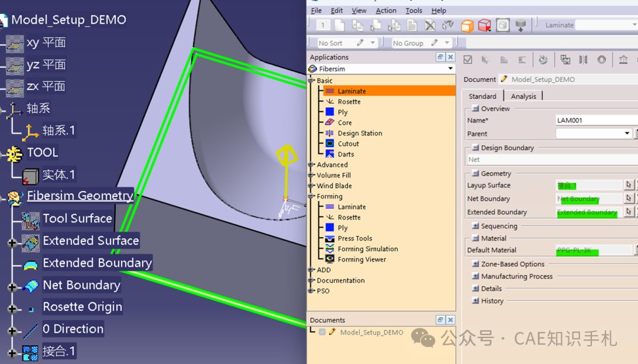Screen dimensions: 638x364
Task: Expand Zone-Based Options section
Action: pyautogui.click(x=475, y=264)
